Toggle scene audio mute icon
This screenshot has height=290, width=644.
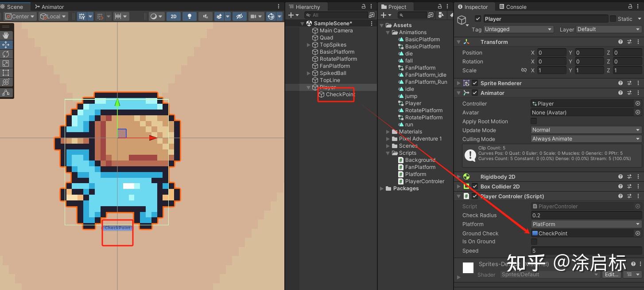pyautogui.click(x=205, y=16)
